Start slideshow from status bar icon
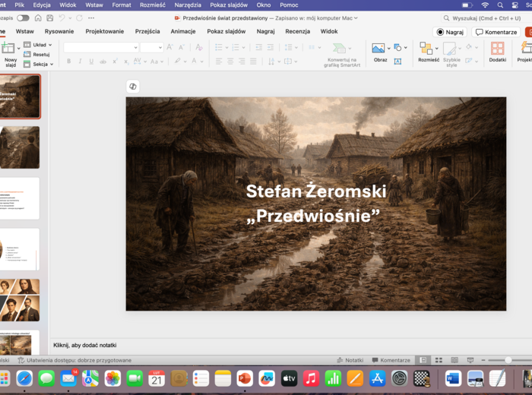 [x=469, y=360]
